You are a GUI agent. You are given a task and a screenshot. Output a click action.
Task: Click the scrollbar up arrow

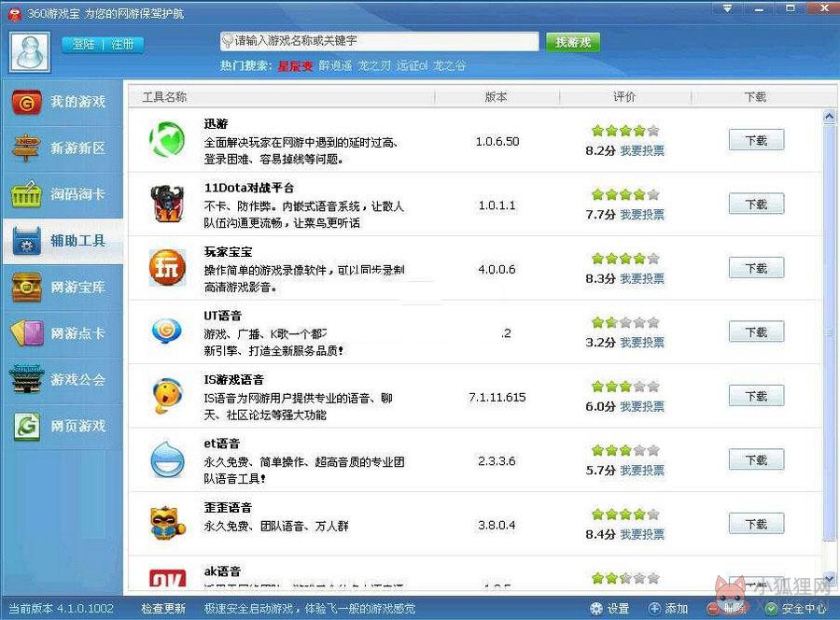tap(830, 117)
